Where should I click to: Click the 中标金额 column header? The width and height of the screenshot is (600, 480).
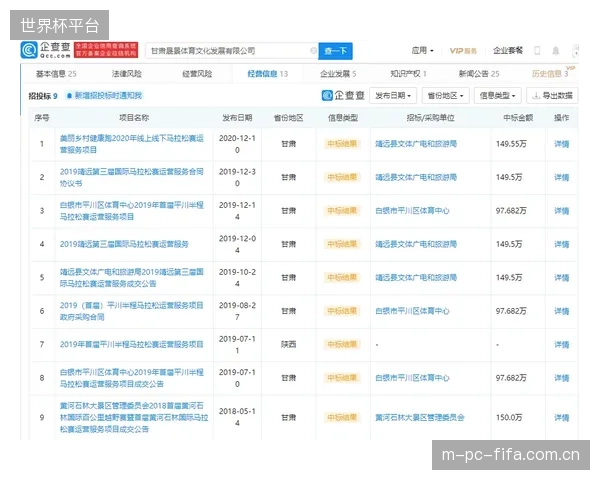[518, 118]
